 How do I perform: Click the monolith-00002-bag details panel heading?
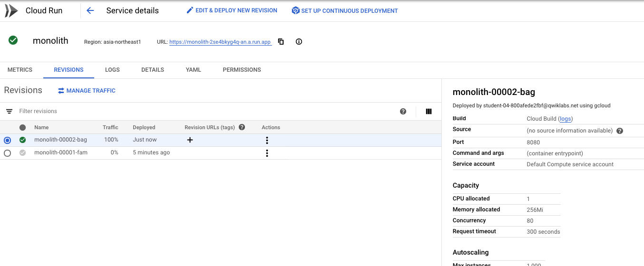494,92
